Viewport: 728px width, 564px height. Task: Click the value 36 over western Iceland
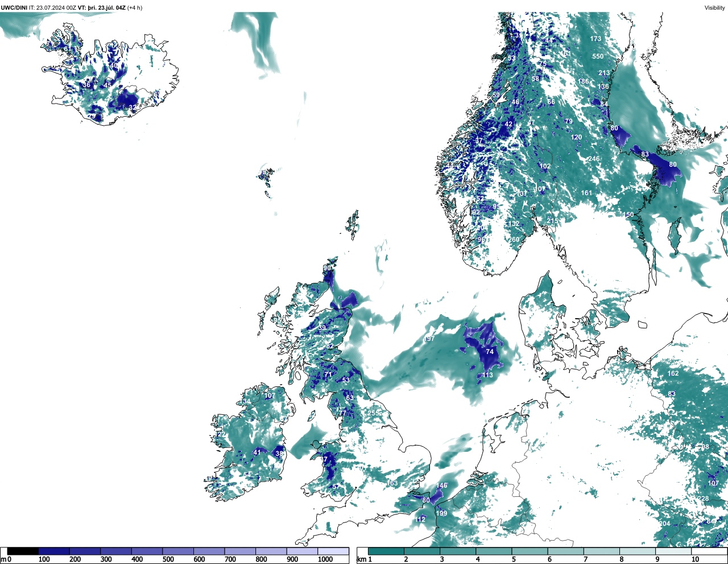(86, 85)
